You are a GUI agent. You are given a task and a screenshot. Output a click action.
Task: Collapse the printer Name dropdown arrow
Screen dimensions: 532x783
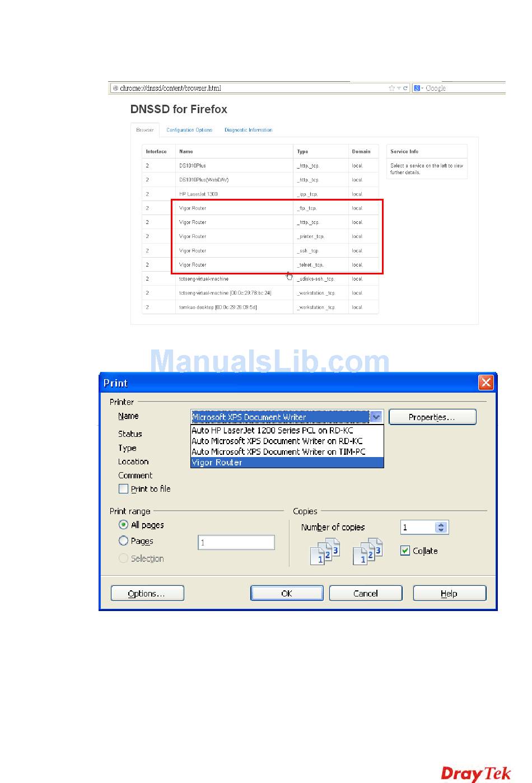[376, 417]
